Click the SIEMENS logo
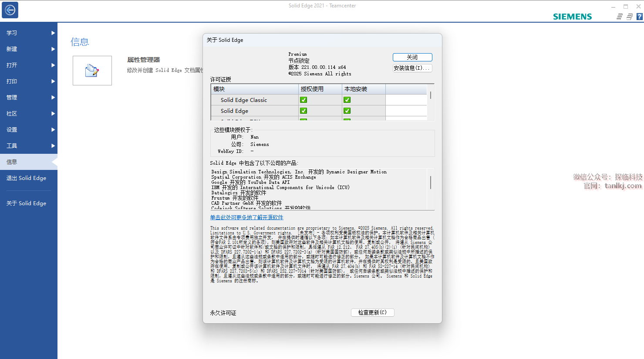The width and height of the screenshot is (644, 359). (572, 17)
